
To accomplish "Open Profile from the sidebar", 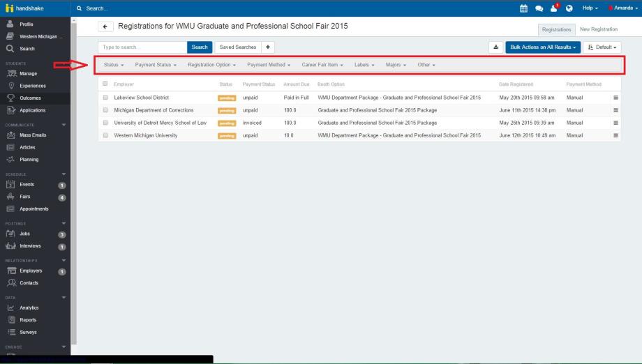I will pos(27,24).
